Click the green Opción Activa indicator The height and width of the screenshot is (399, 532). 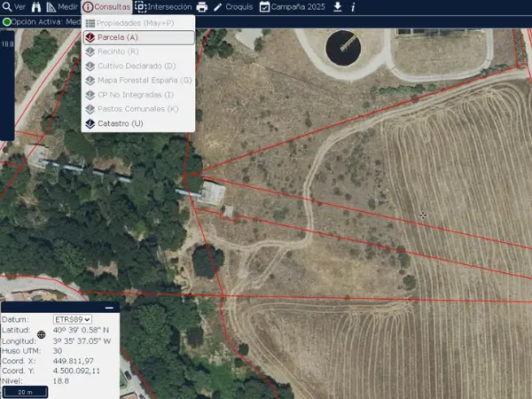[7, 21]
